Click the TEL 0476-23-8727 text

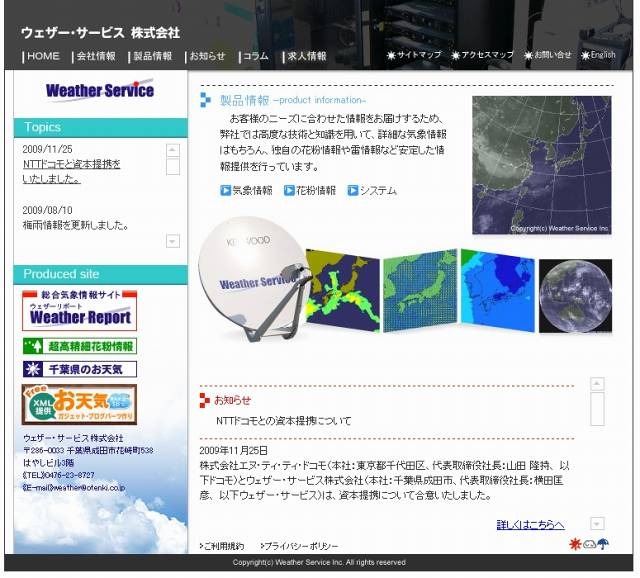(59, 475)
